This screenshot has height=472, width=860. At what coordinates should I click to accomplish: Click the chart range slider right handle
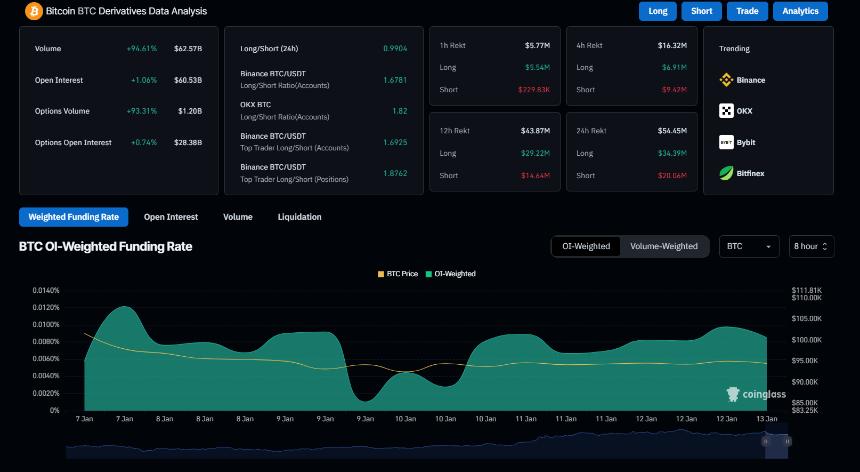pyautogui.click(x=787, y=441)
